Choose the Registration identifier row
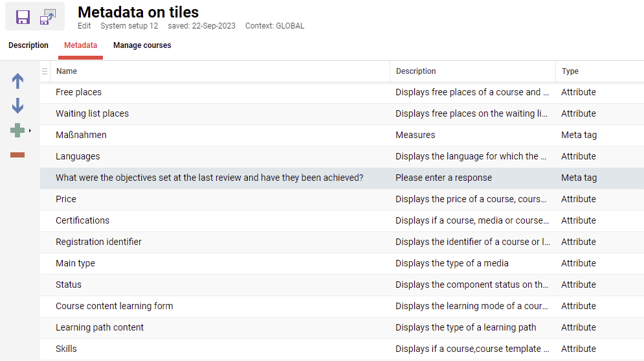644x361 pixels. (x=98, y=242)
